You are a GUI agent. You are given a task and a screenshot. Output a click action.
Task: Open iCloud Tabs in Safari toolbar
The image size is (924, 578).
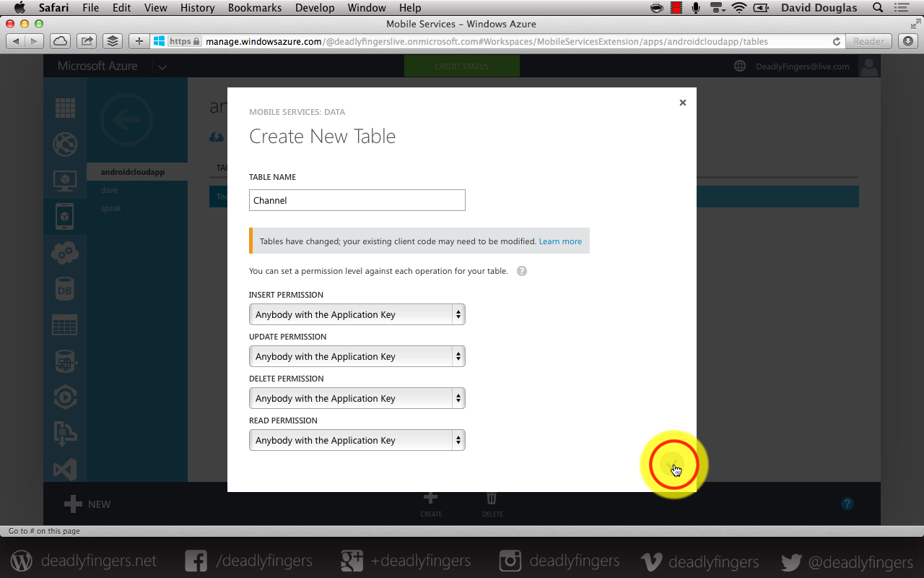click(61, 41)
